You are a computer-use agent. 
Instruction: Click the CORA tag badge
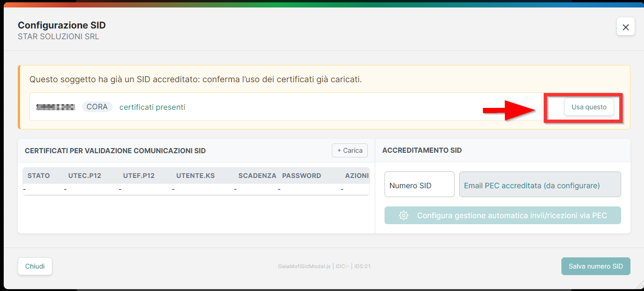coord(97,107)
